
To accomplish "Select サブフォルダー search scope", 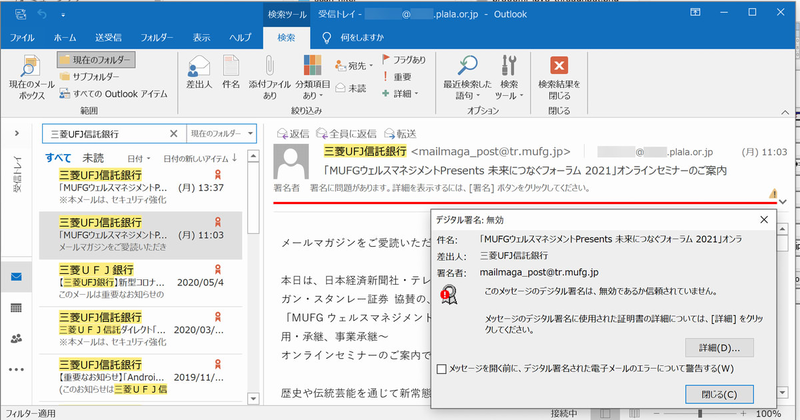I will pyautogui.click(x=90, y=77).
